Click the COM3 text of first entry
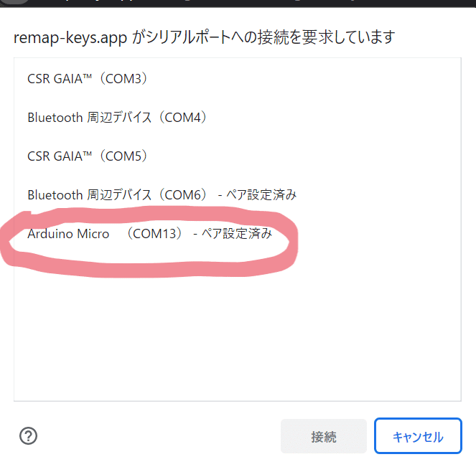This screenshot has height=467, width=476. [123, 79]
